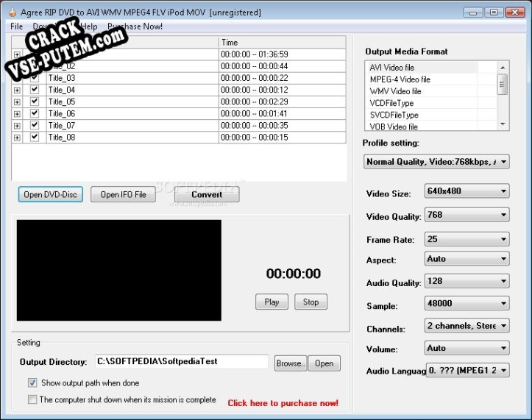Click the application icon in title bar
Viewport: 532px width, 420px height.
tap(13, 13)
